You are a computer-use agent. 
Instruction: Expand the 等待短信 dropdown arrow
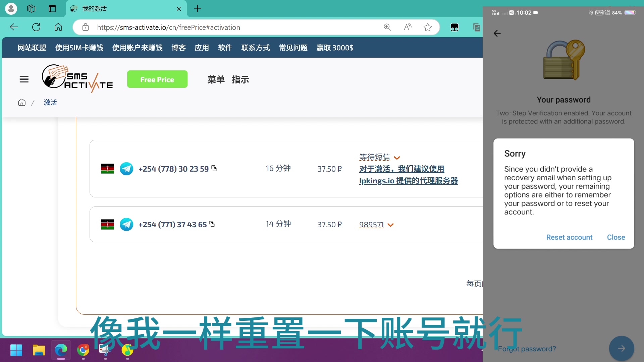point(397,157)
